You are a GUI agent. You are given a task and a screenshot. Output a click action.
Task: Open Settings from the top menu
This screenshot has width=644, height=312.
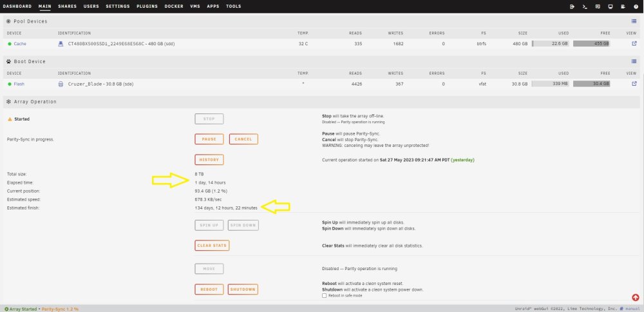117,6
